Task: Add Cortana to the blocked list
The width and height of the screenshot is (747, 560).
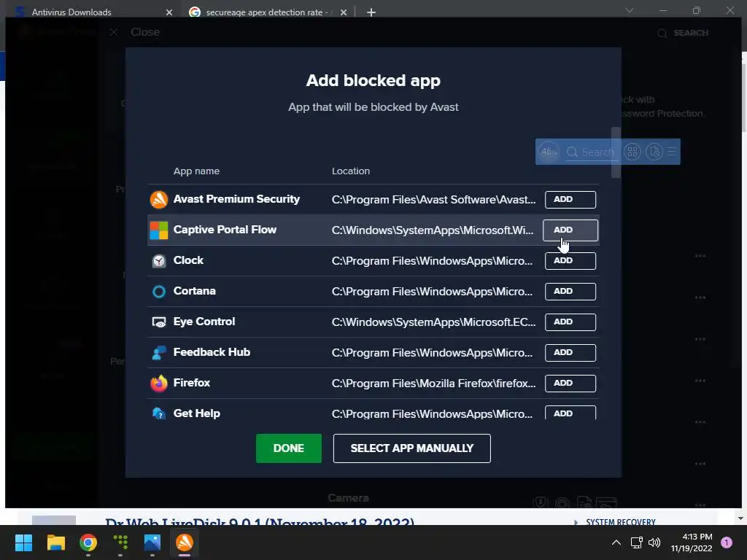Action: click(570, 292)
